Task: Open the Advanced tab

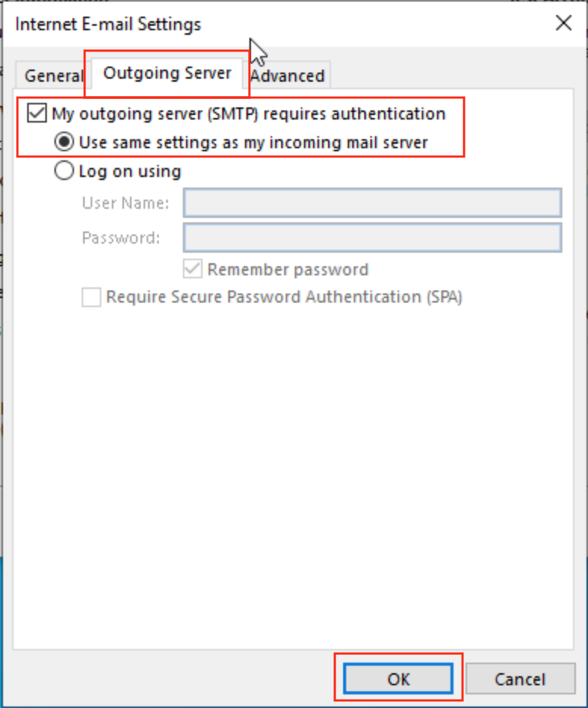Action: 288,76
